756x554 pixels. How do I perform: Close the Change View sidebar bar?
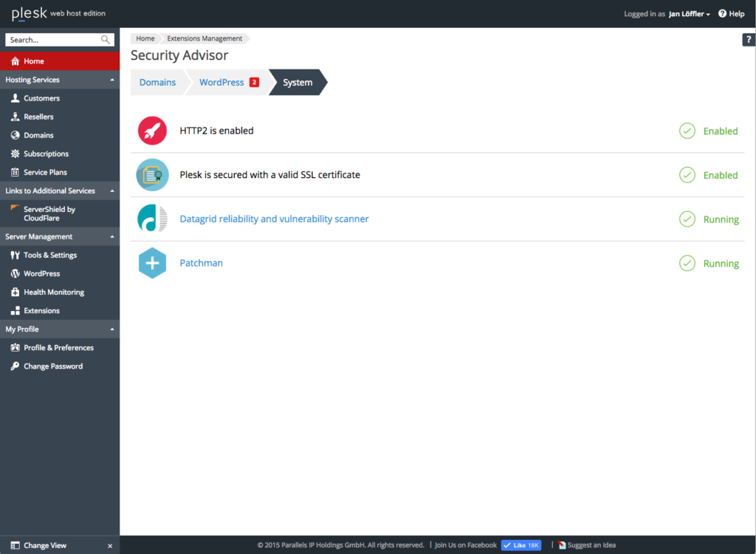pos(110,546)
